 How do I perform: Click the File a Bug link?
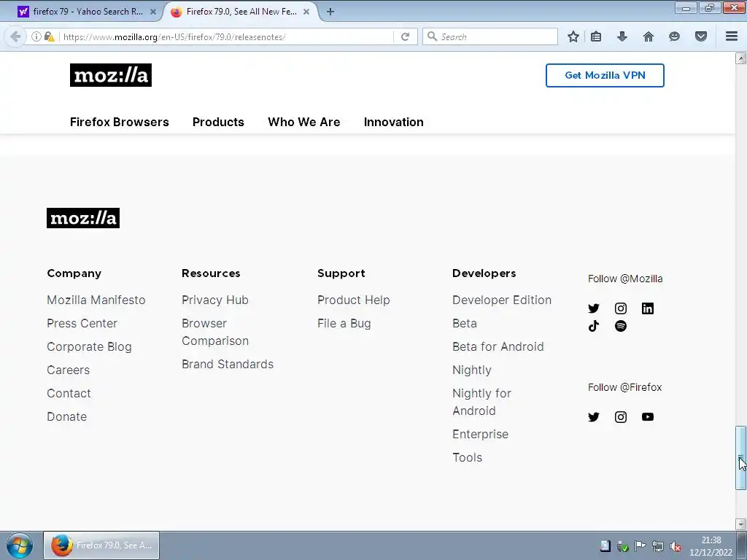click(344, 323)
